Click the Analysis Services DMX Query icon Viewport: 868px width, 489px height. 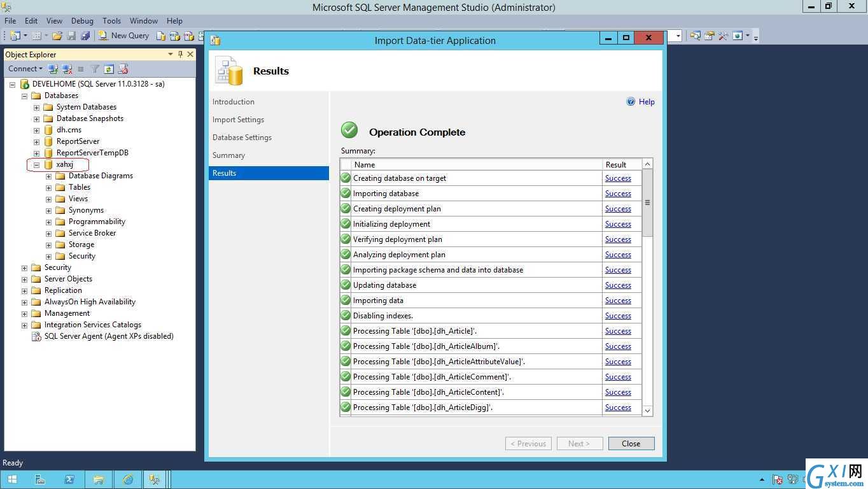(188, 36)
